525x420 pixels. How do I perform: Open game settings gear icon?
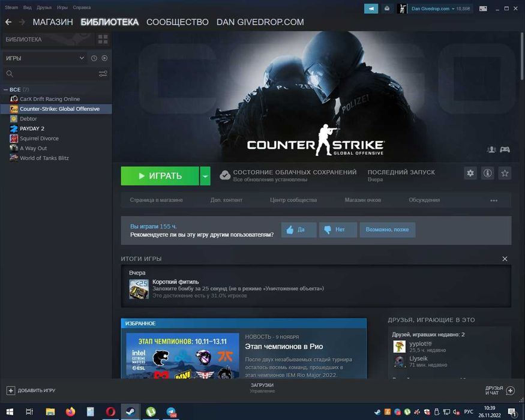click(470, 173)
